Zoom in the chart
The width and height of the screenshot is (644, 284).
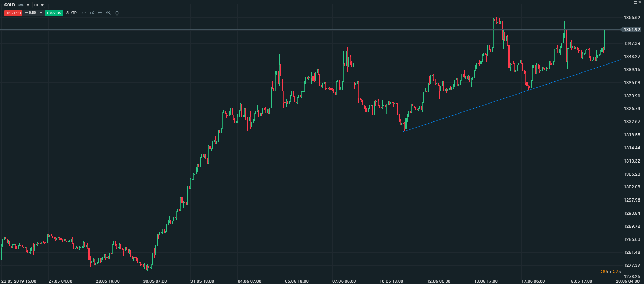(x=109, y=13)
